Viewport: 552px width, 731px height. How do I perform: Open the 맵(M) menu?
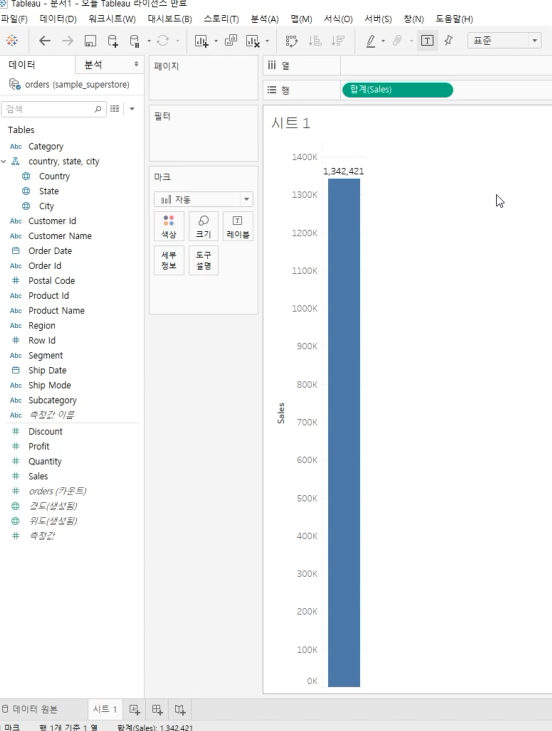click(x=301, y=19)
